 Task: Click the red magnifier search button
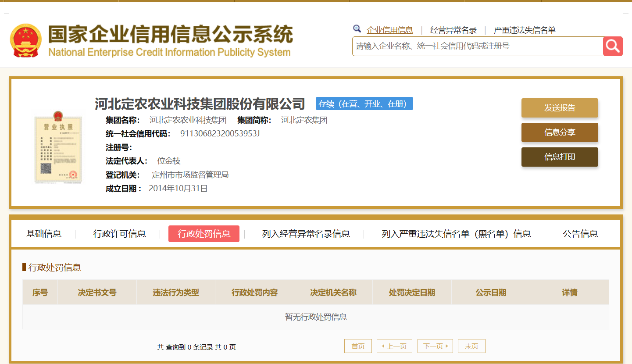(x=613, y=46)
